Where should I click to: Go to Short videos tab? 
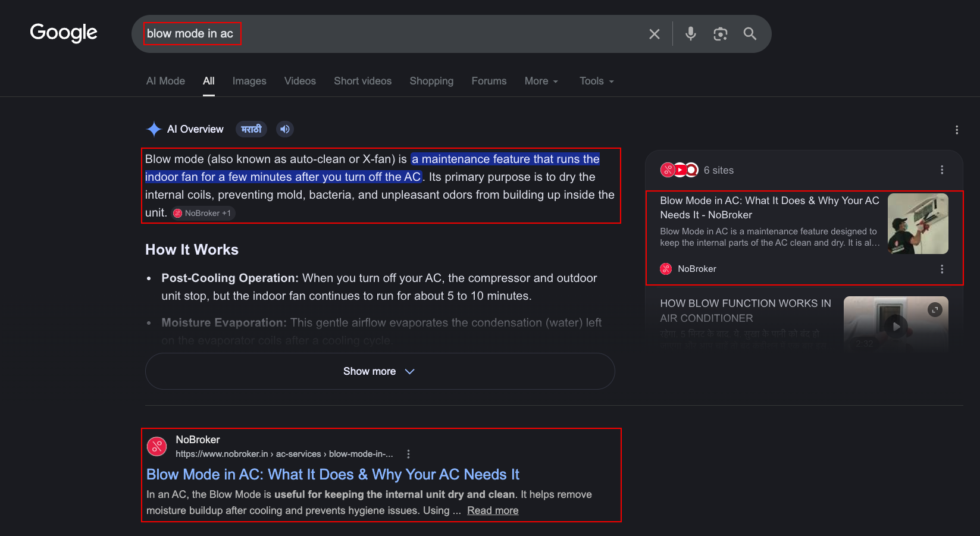(x=363, y=81)
